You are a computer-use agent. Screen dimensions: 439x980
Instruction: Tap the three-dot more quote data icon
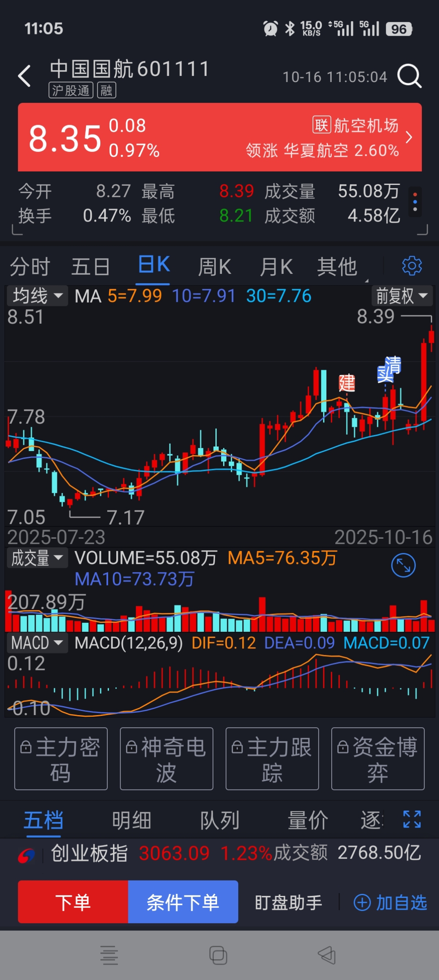pyautogui.click(x=415, y=202)
